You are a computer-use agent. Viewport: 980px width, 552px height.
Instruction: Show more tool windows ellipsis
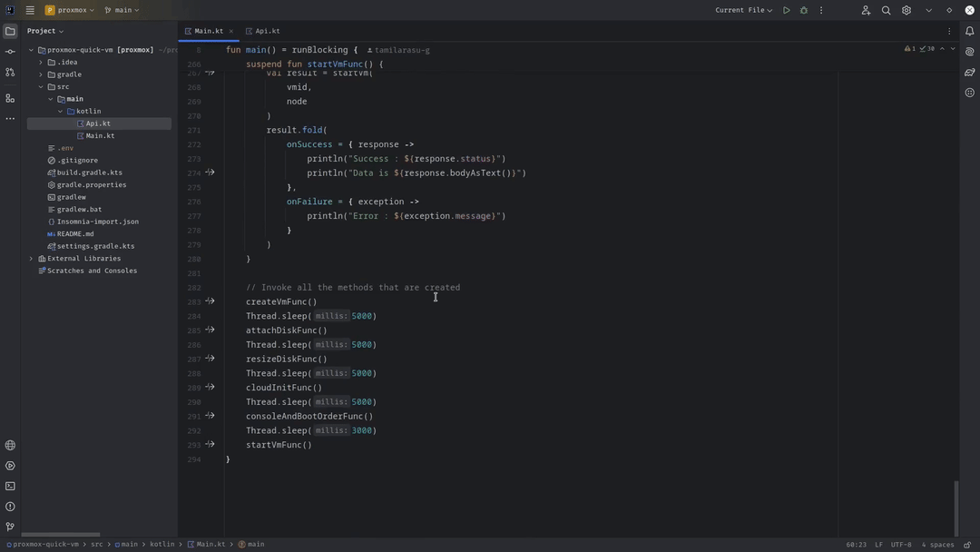(x=10, y=118)
